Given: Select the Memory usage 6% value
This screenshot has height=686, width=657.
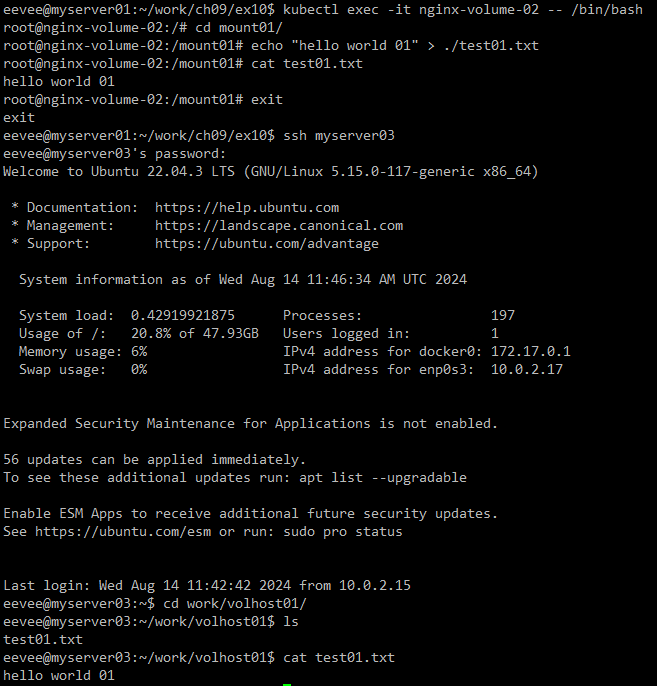Looking at the screenshot, I should tap(139, 351).
